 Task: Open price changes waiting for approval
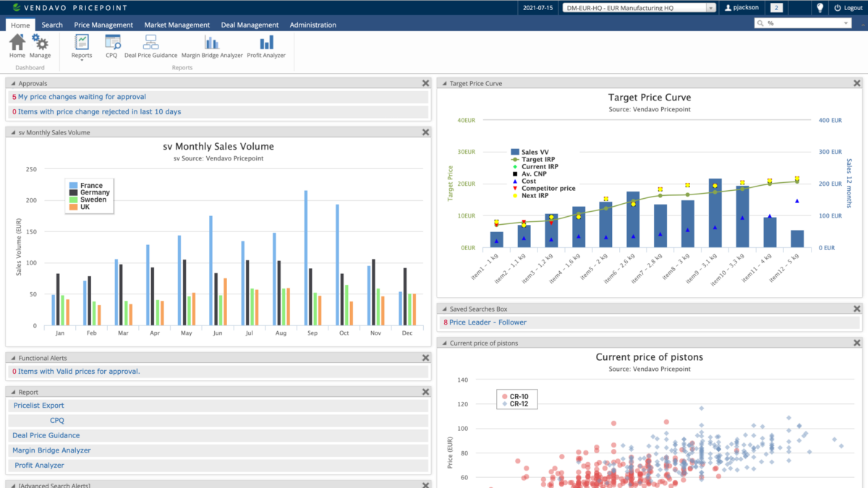(82, 97)
